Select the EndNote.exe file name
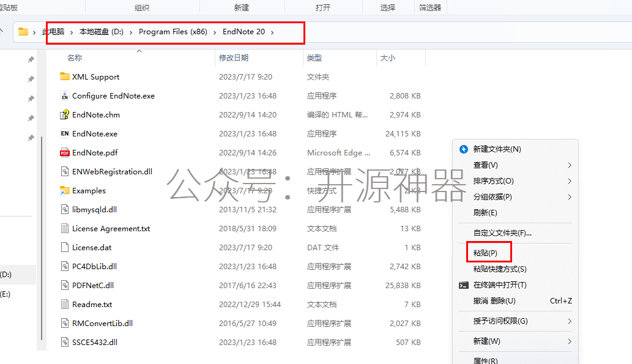This screenshot has width=632, height=364. pos(95,133)
